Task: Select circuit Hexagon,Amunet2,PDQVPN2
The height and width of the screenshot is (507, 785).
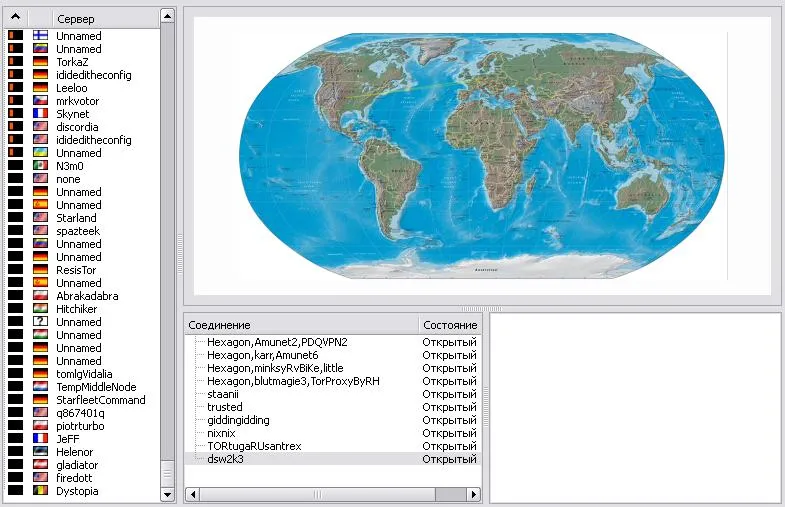Action: pos(276,342)
